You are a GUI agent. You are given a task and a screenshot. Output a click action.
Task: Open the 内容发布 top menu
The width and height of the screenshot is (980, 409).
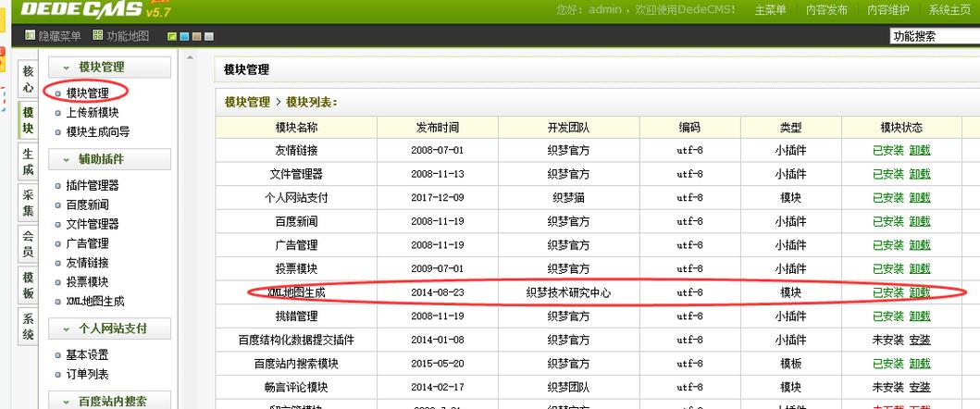(x=826, y=10)
